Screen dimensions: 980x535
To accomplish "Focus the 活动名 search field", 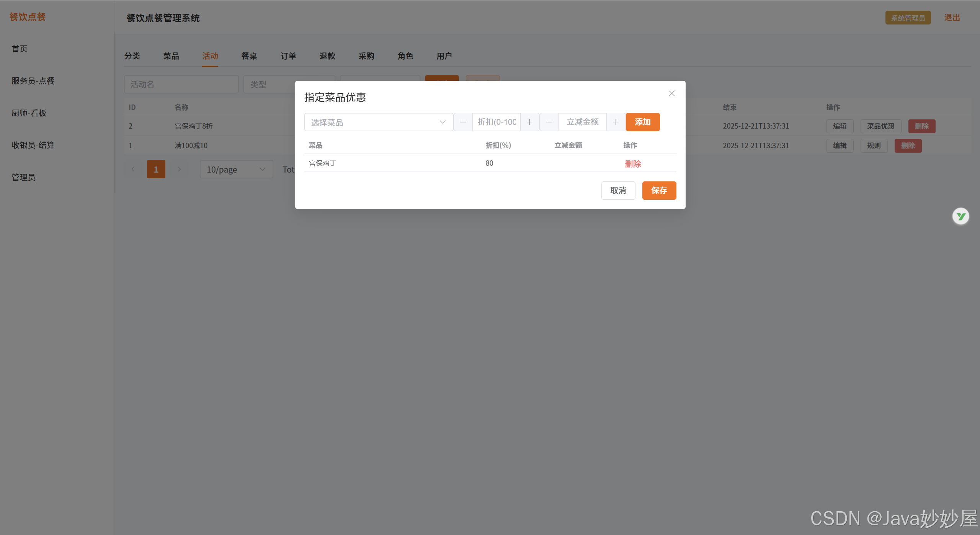I will click(x=181, y=85).
